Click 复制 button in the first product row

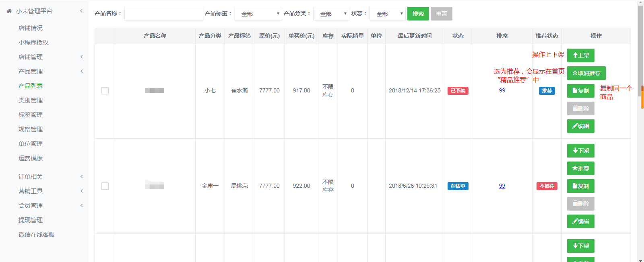coord(580,91)
